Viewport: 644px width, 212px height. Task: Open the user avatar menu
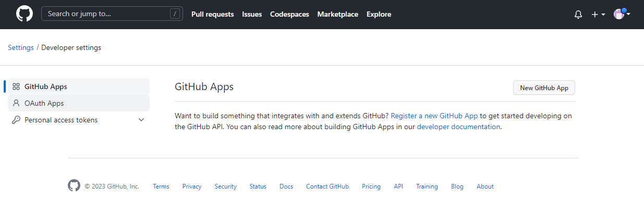[x=622, y=14]
